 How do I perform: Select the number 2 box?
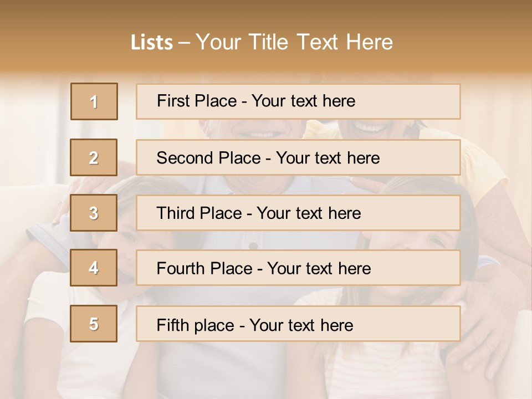[94, 157]
